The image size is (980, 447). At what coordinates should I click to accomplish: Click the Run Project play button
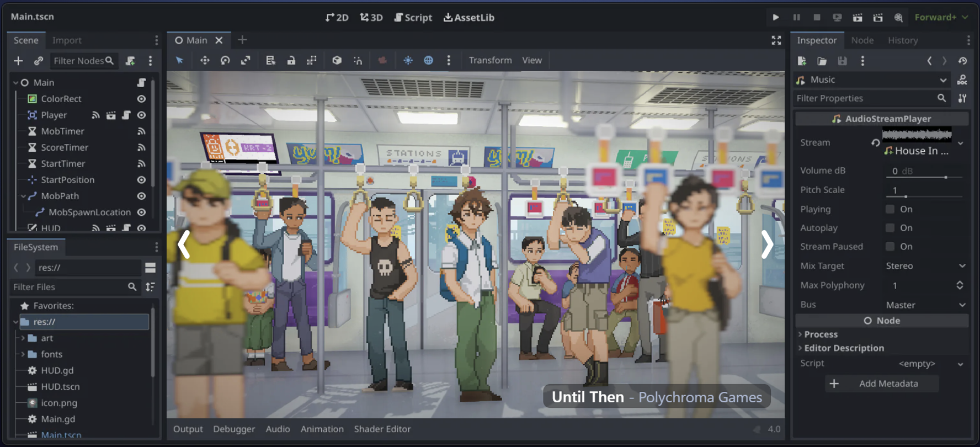(x=775, y=17)
